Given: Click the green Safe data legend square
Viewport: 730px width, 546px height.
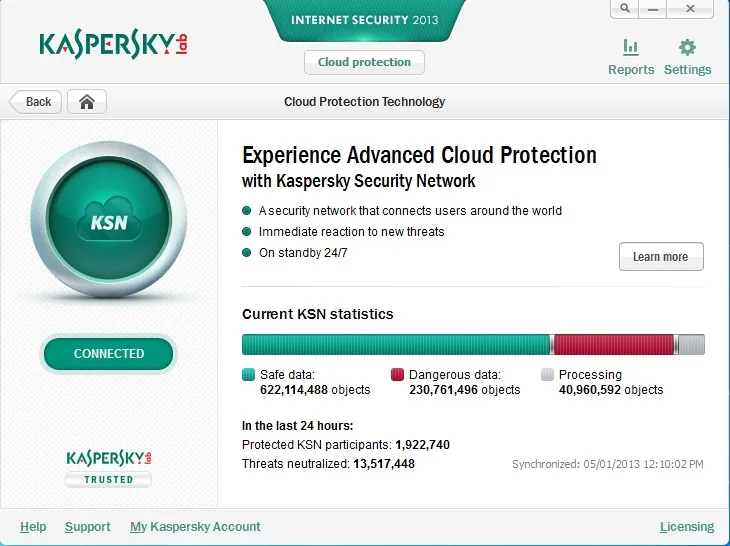Looking at the screenshot, I should click(x=249, y=375).
